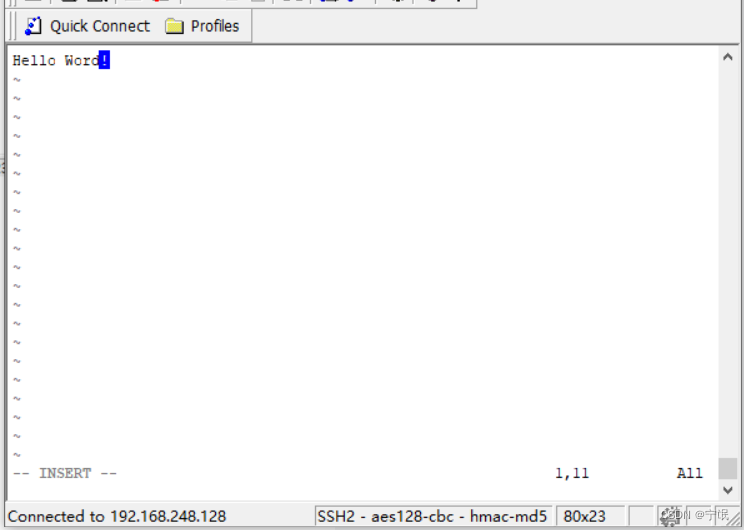Click the Quick Connect computer icon
744x530 pixels.
pos(33,26)
